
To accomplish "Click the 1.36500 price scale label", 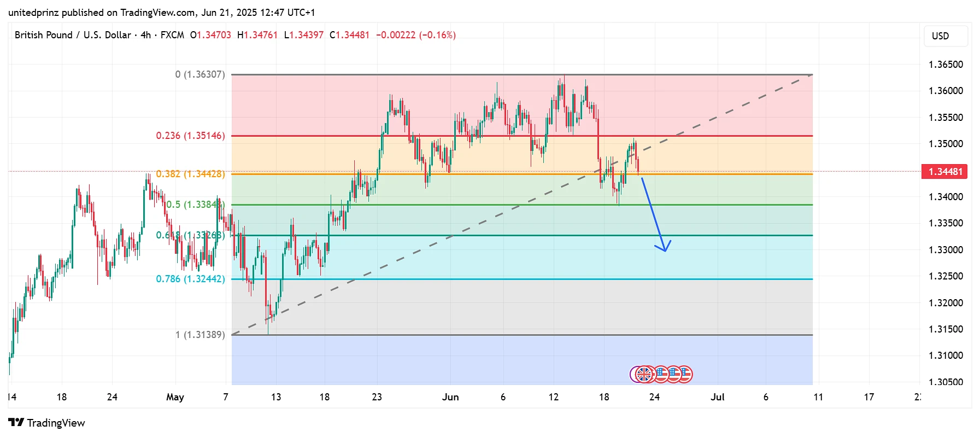I will point(946,65).
